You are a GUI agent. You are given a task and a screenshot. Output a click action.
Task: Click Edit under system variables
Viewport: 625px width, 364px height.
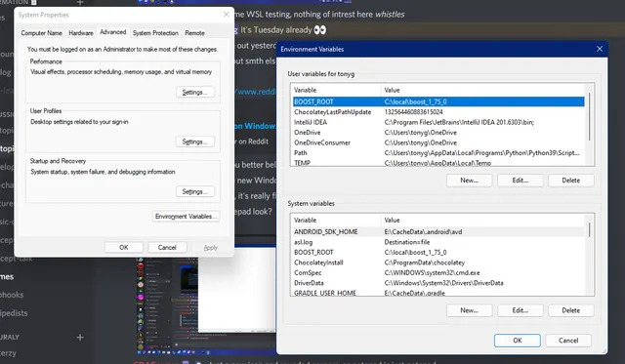coord(521,310)
